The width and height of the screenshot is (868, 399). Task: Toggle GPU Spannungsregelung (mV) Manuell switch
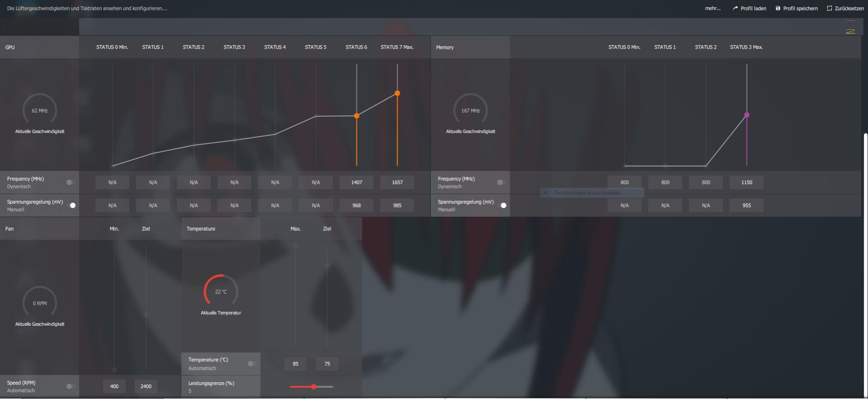pyautogui.click(x=71, y=205)
